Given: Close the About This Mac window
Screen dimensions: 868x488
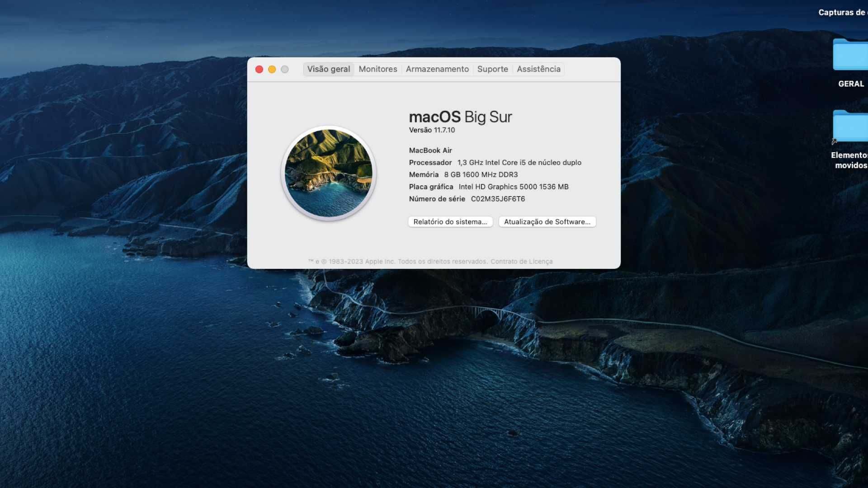Looking at the screenshot, I should pos(259,69).
